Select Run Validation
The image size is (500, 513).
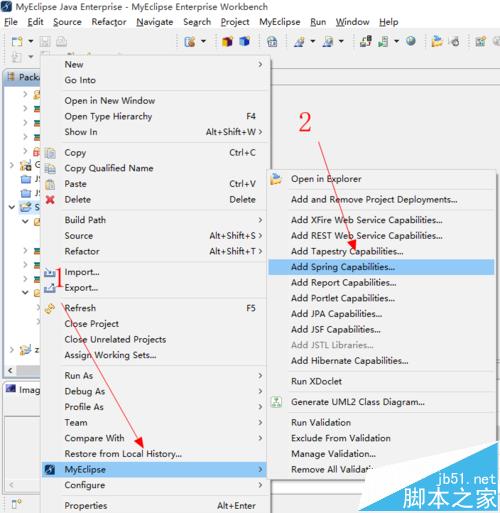click(381, 423)
